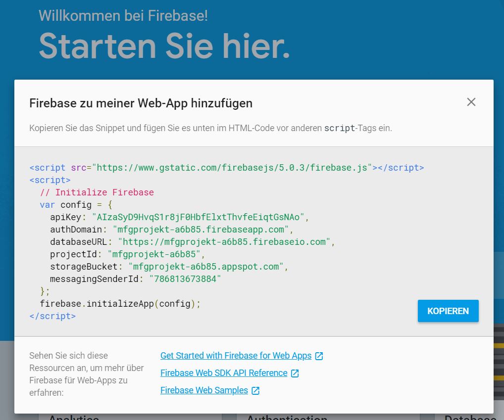Viewport: 504px width, 420px height.
Task: Open Firebase Web SDK API Reference link
Action: pyautogui.click(x=224, y=373)
